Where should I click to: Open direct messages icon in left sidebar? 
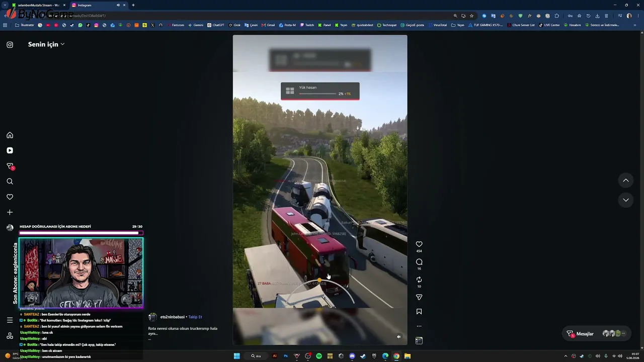point(10,166)
